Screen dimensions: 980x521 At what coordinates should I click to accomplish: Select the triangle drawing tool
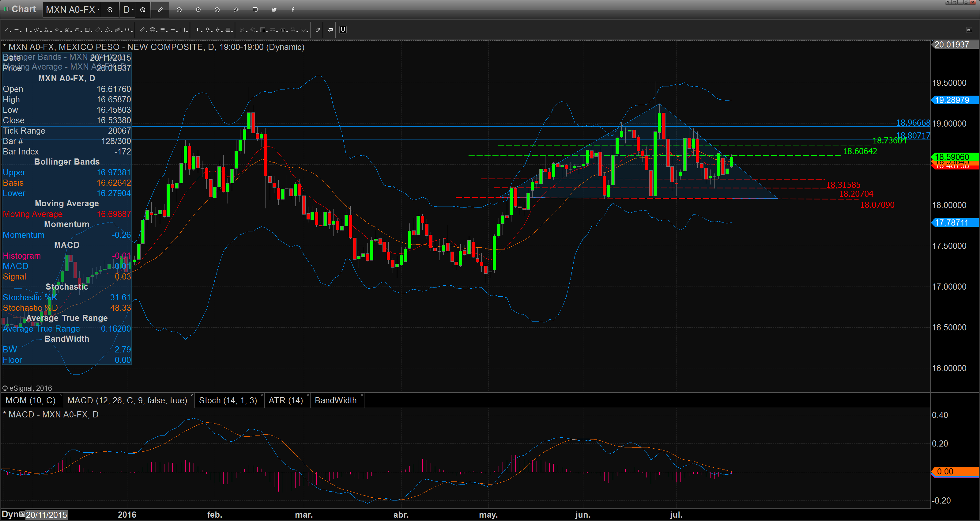click(x=107, y=30)
